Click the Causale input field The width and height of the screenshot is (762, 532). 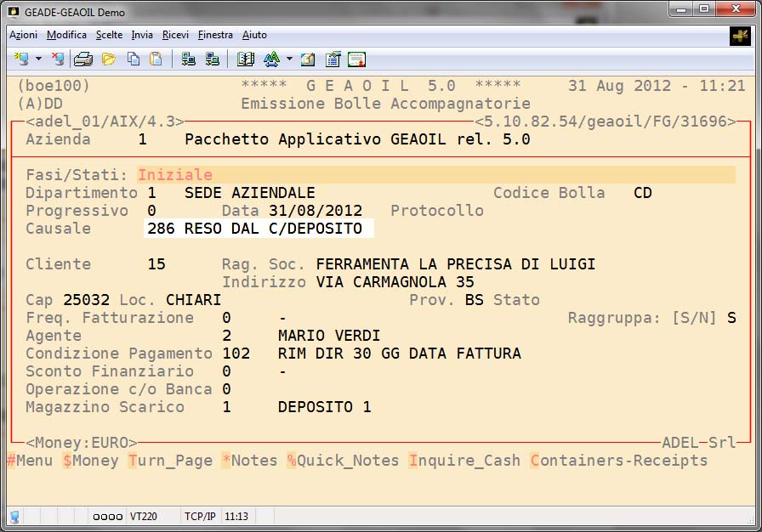point(255,228)
